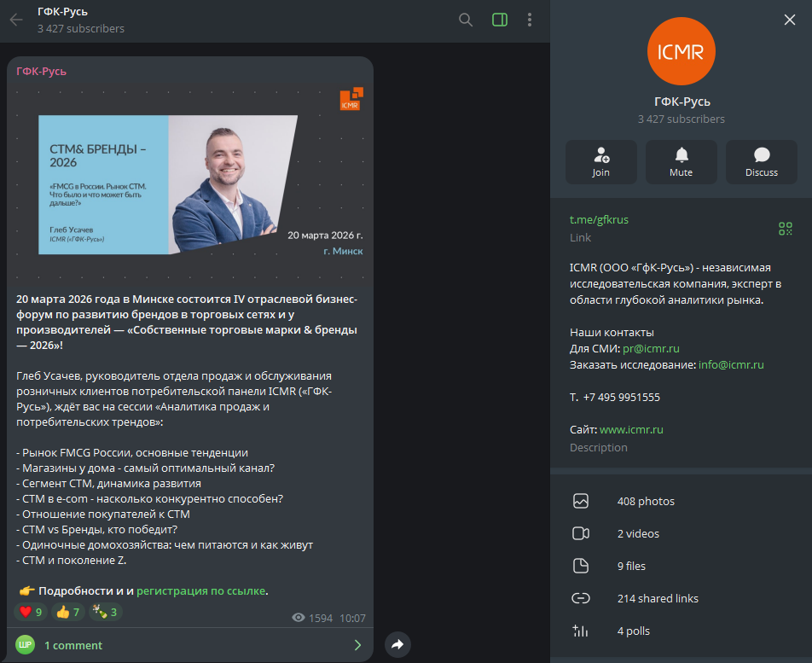The height and width of the screenshot is (663, 812).
Task: Close the channel info panel
Action: (x=790, y=20)
